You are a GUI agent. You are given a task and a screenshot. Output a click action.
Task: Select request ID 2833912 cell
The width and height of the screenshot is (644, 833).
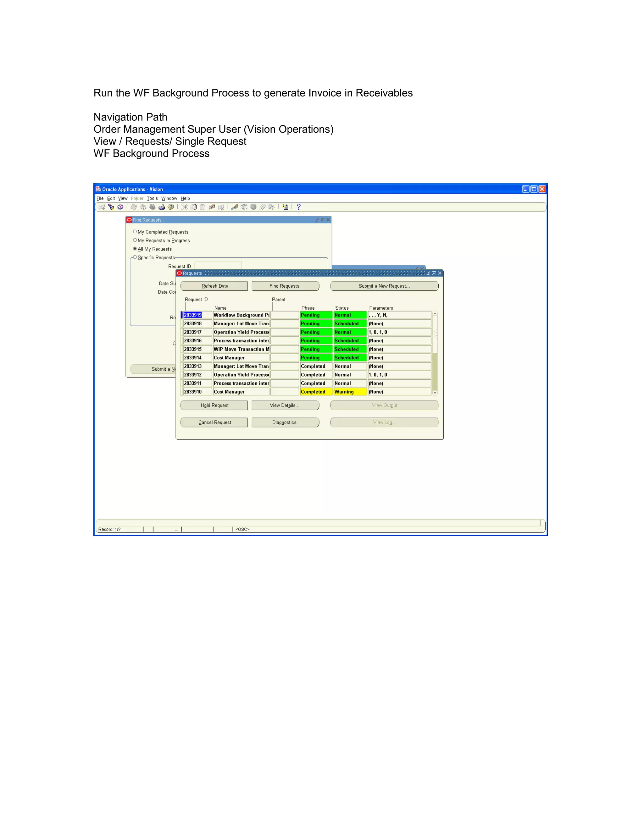(x=197, y=375)
